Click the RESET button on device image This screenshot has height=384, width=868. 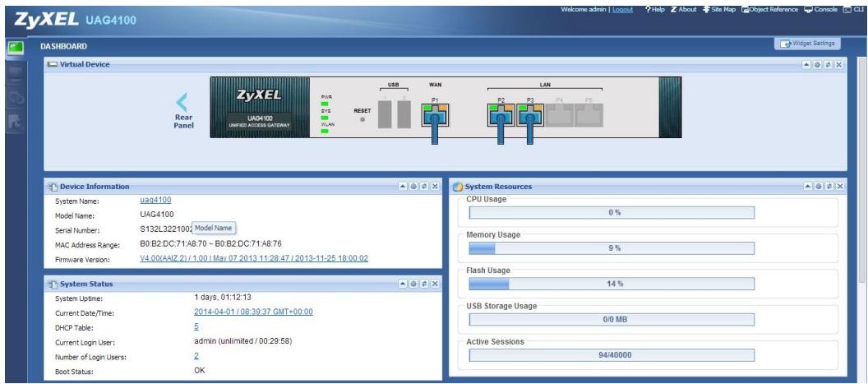[x=362, y=118]
